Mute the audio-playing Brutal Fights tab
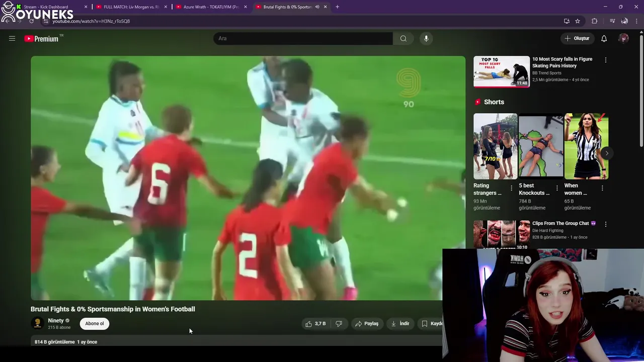This screenshot has width=644, height=362. coord(317,7)
